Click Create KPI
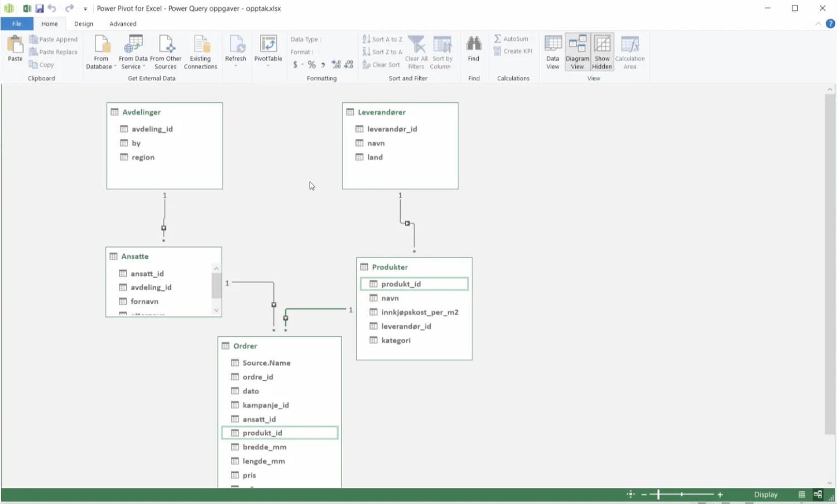The width and height of the screenshot is (837, 504). 513,51
